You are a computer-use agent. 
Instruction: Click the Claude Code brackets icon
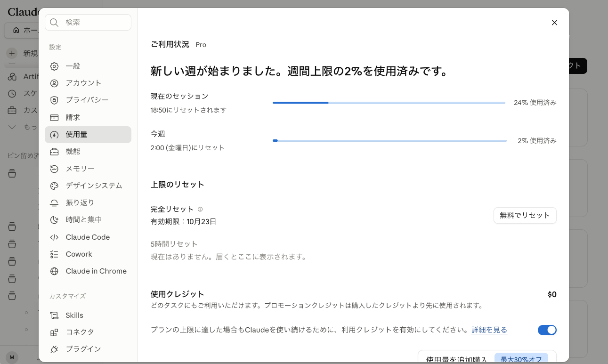tap(54, 237)
